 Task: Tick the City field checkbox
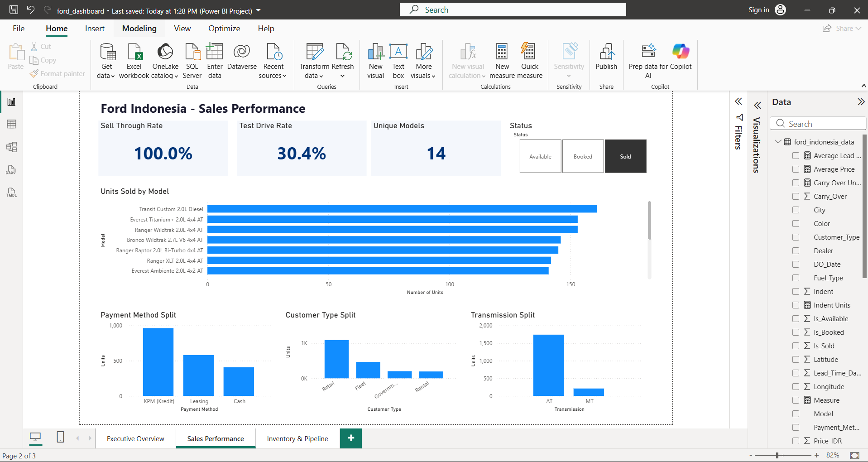click(796, 210)
